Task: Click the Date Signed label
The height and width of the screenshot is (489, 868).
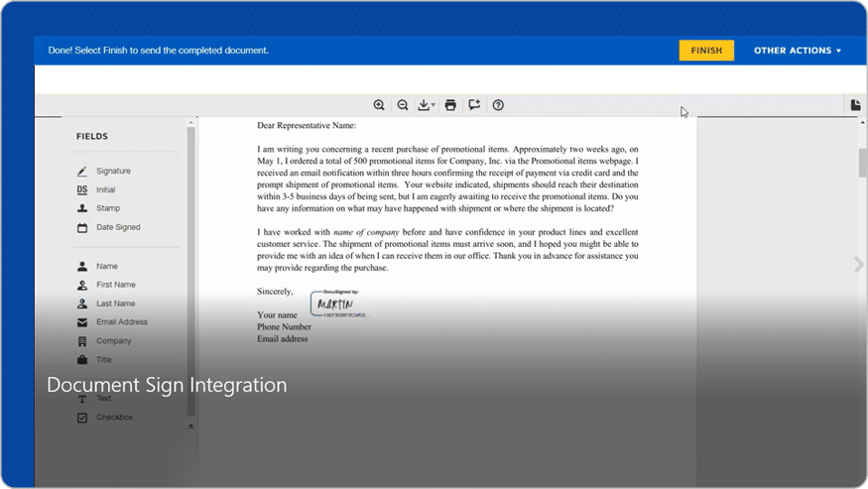Action: pyautogui.click(x=118, y=227)
